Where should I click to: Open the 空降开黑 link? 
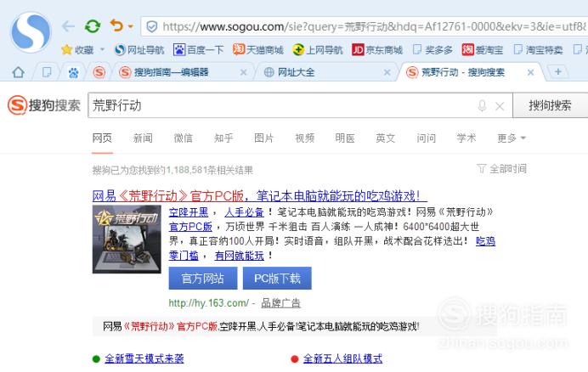189,212
